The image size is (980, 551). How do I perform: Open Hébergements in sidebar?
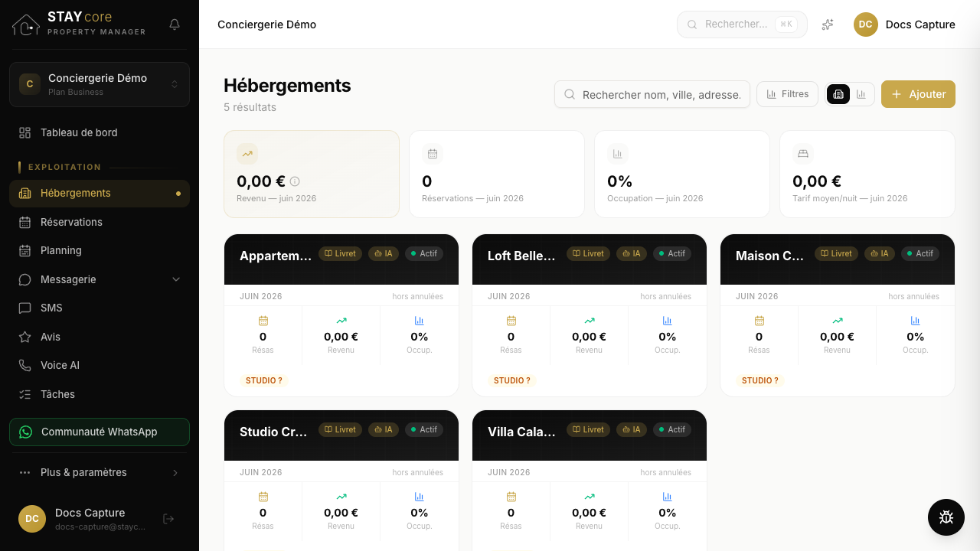coord(100,193)
